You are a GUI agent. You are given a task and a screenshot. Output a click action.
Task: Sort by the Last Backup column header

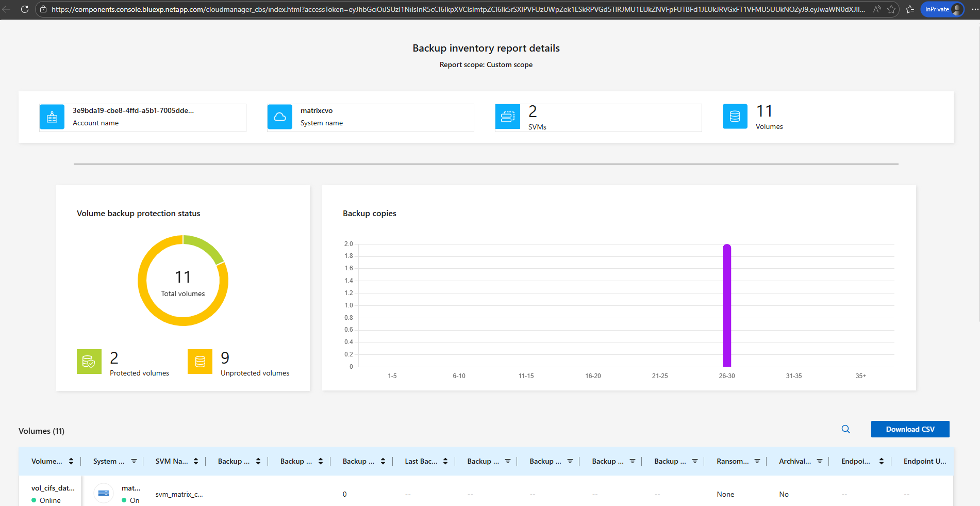coord(445,461)
